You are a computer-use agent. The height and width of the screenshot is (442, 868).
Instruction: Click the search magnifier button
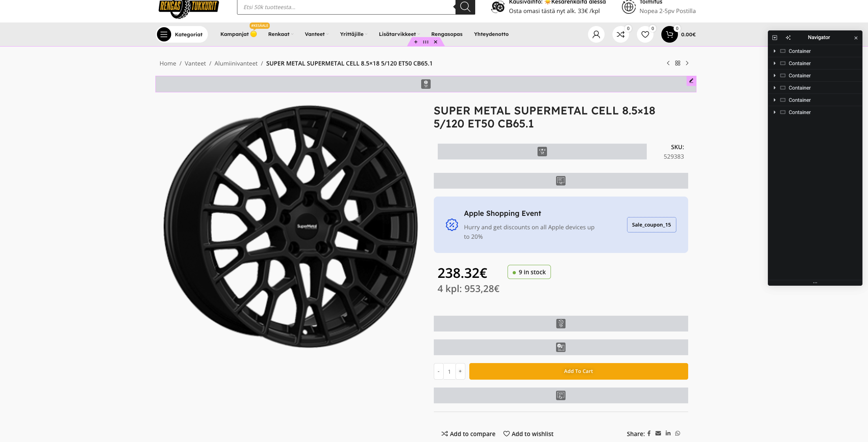(465, 7)
